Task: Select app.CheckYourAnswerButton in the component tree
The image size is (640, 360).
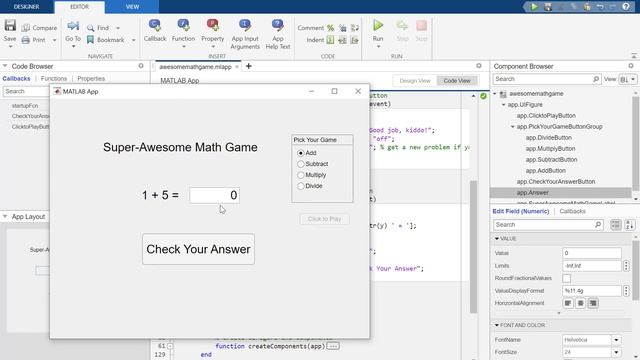Action: (x=556, y=182)
